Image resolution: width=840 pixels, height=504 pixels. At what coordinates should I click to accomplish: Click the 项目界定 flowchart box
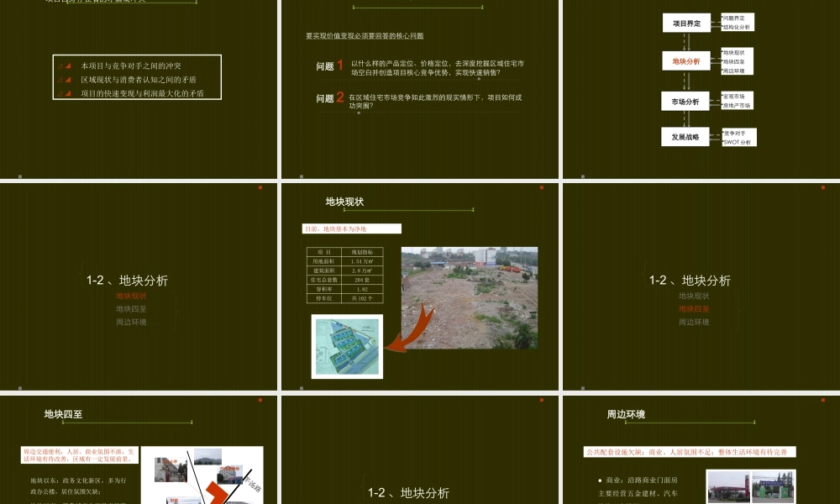(686, 23)
